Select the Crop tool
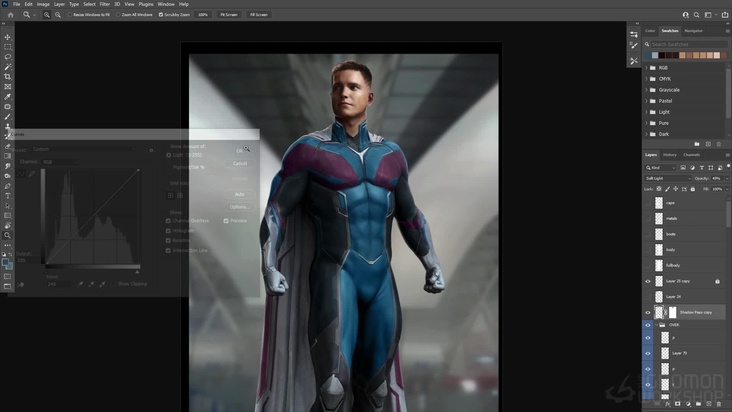The width and height of the screenshot is (732, 412). click(7, 77)
